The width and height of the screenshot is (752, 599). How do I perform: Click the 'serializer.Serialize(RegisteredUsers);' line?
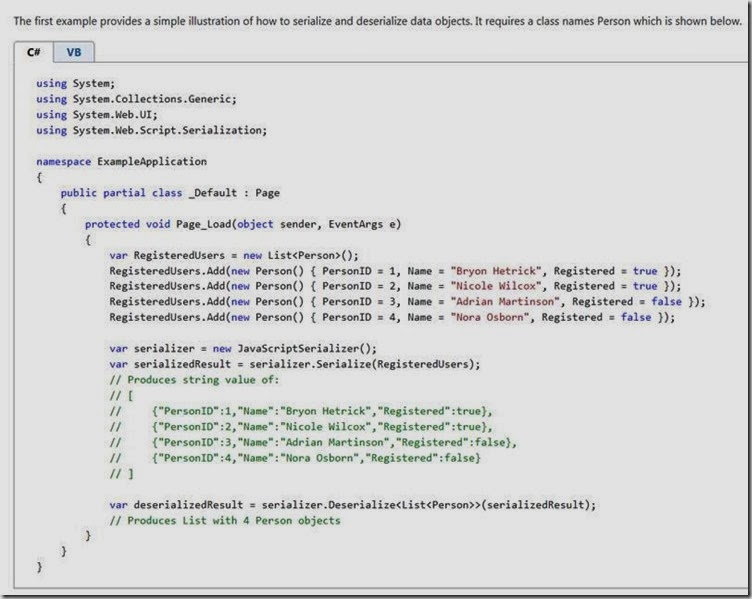click(294, 364)
